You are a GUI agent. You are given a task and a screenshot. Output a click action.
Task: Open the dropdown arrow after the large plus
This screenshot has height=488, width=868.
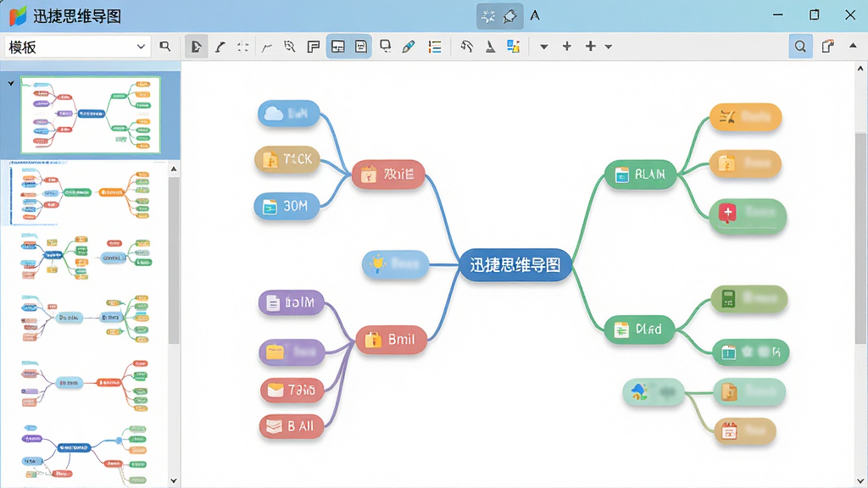click(609, 47)
